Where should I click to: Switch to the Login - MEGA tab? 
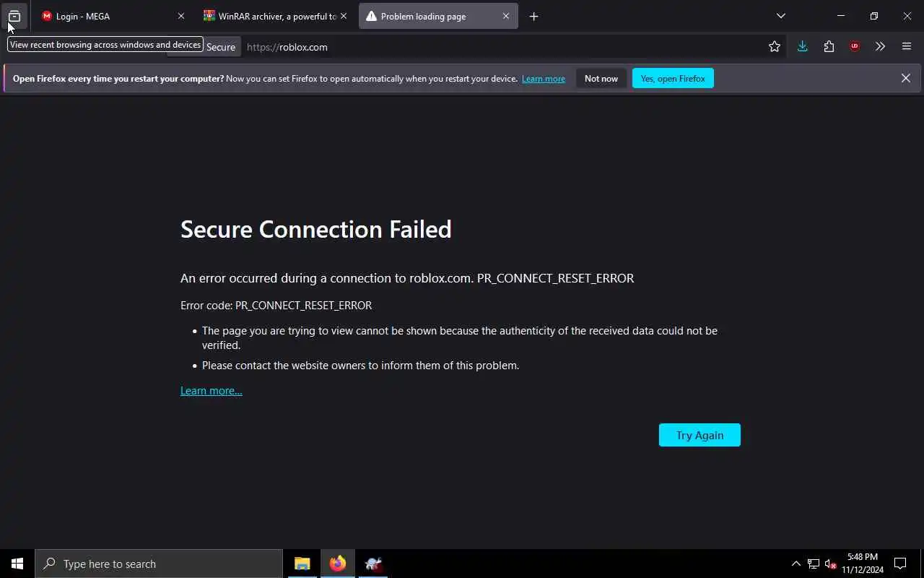coord(110,16)
